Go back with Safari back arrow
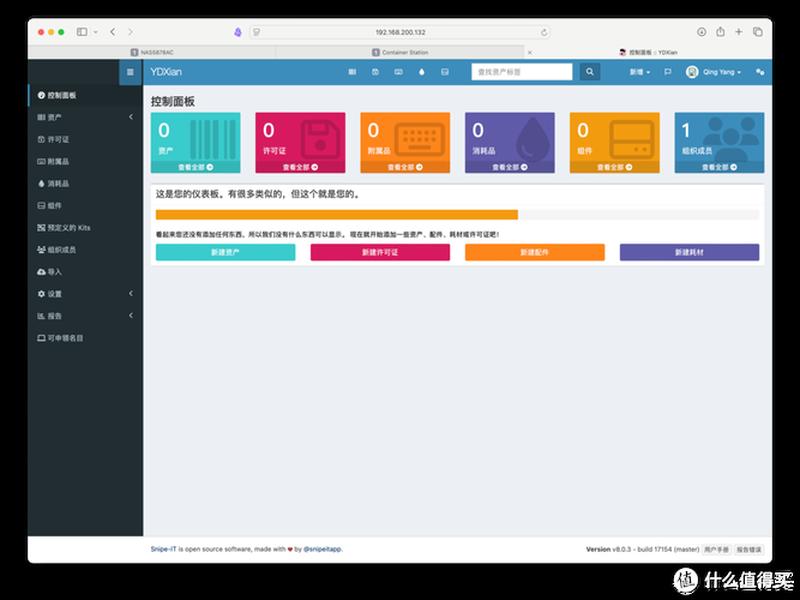The image size is (800, 600). tap(113, 32)
